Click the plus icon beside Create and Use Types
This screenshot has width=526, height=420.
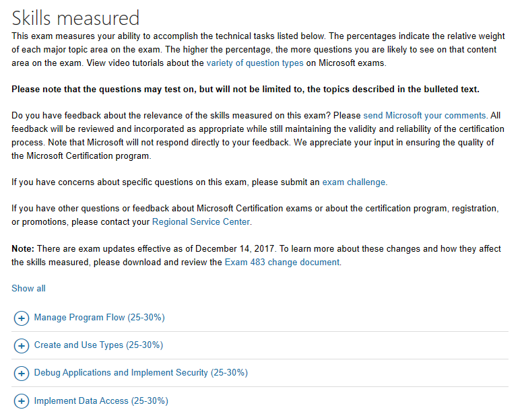point(21,345)
